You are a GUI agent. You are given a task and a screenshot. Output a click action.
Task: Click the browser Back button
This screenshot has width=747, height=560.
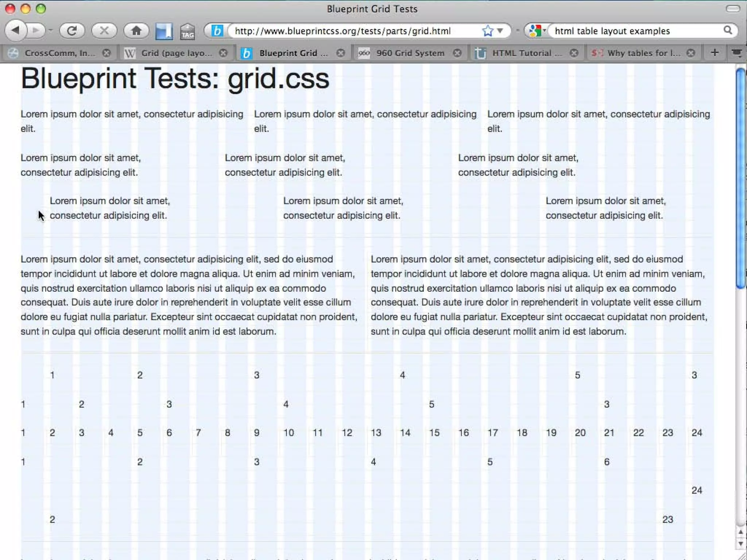point(15,31)
